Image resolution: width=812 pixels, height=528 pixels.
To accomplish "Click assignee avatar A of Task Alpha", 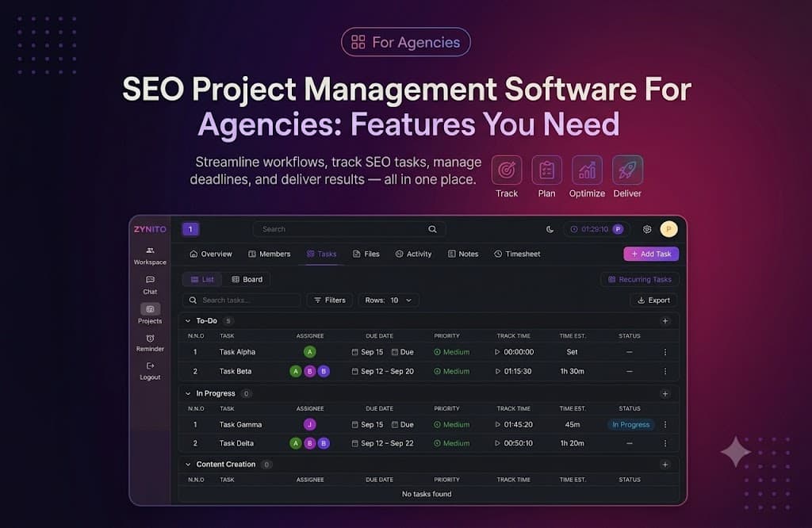I will [310, 352].
